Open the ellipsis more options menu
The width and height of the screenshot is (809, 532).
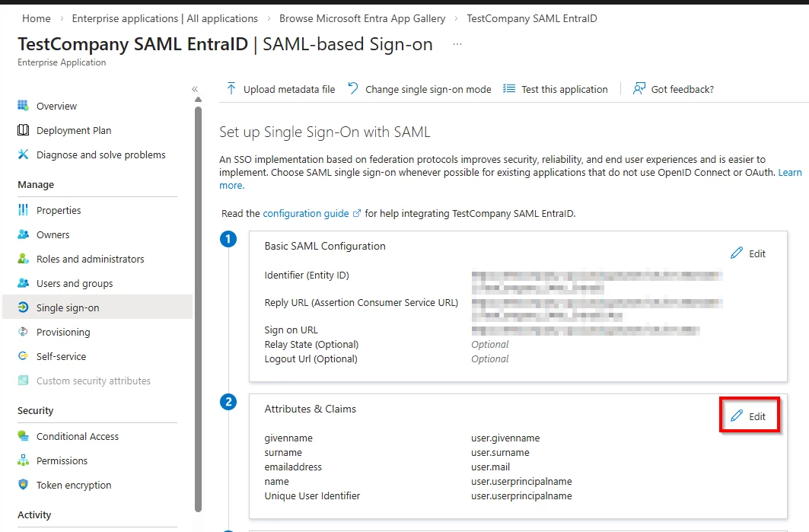[457, 44]
